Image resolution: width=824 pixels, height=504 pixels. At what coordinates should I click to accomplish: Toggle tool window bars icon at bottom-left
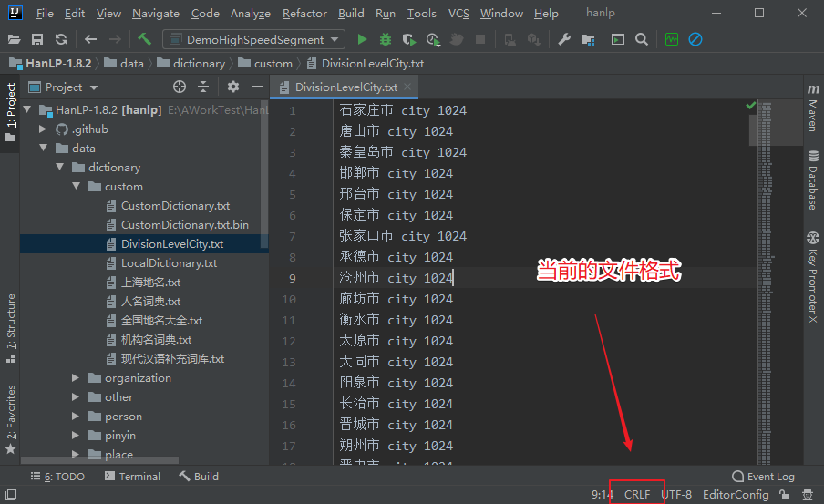tap(11, 495)
